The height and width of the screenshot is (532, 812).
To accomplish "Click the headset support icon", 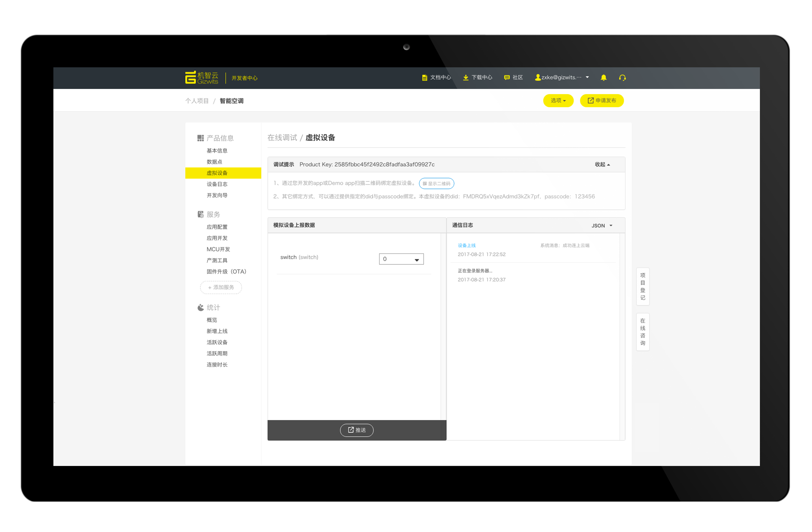I will click(x=622, y=77).
